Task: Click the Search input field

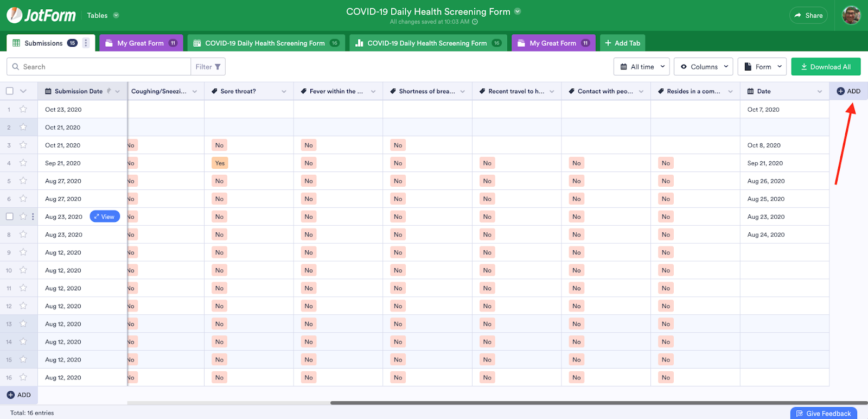Action: (103, 67)
